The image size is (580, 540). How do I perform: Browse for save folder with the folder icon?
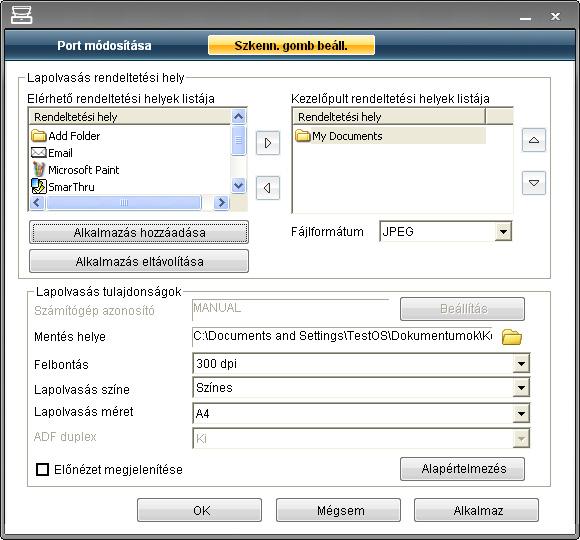[512, 337]
